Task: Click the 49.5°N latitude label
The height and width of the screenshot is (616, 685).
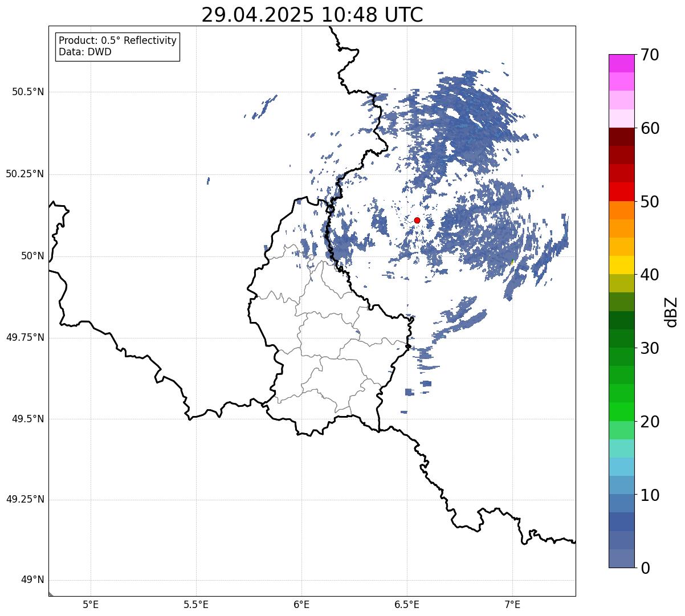Action: tap(27, 419)
